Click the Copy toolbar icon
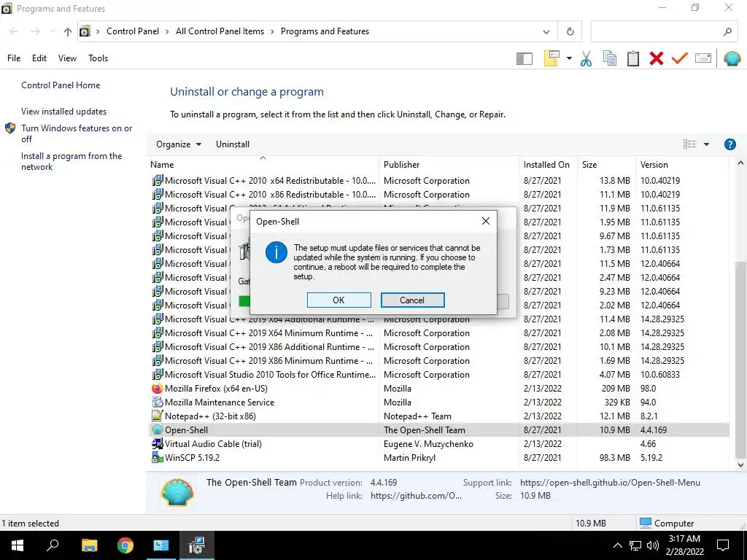 tap(609, 58)
